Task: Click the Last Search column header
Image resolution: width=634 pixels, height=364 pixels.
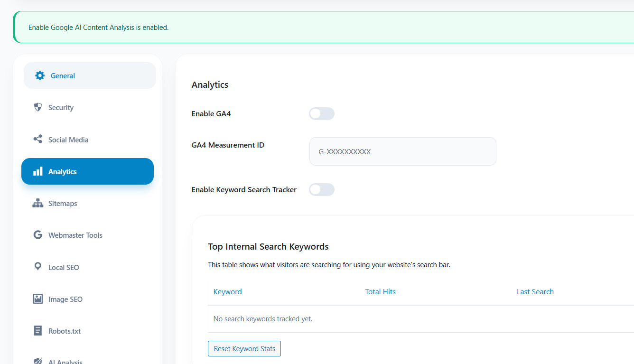Action: tap(535, 291)
